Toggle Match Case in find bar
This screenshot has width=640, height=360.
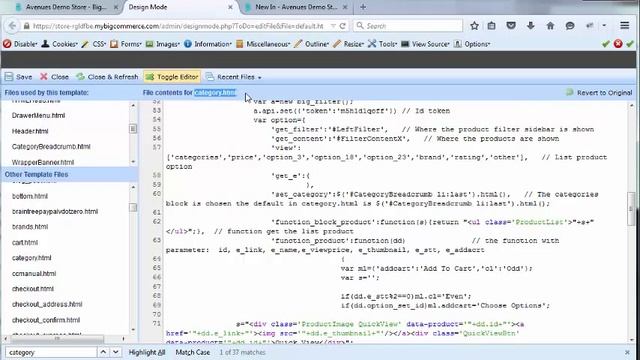click(x=193, y=352)
